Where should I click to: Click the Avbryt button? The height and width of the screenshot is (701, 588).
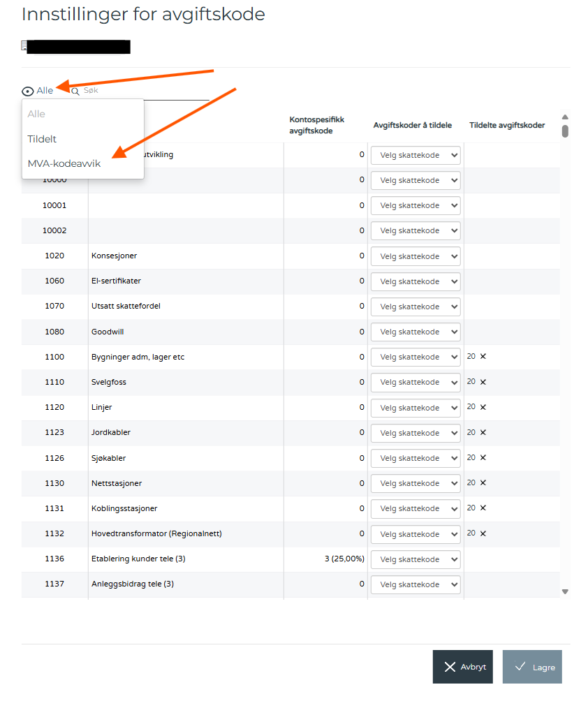pos(463,667)
